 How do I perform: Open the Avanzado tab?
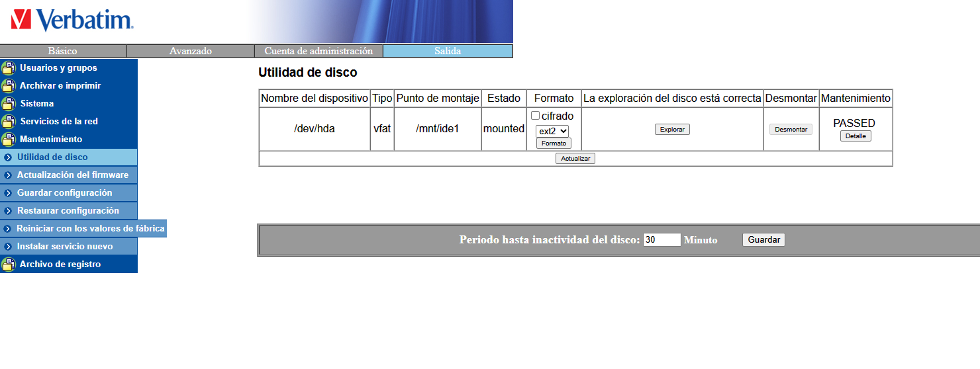coord(191,51)
